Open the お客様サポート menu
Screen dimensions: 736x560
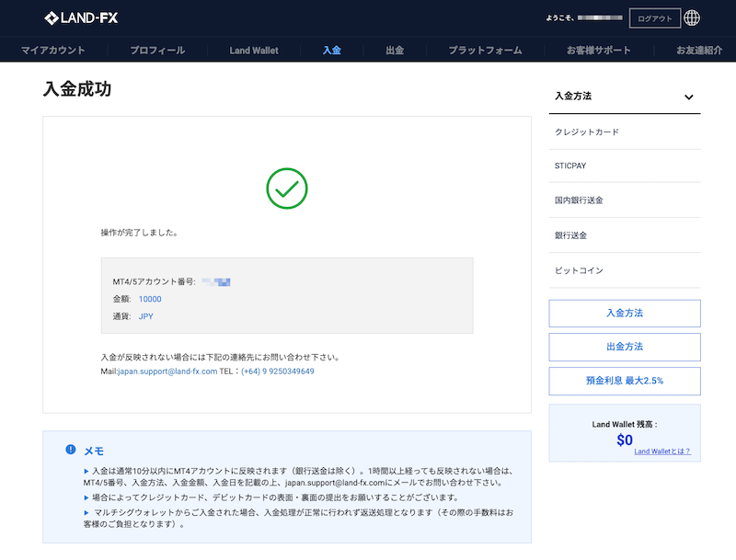coord(599,51)
